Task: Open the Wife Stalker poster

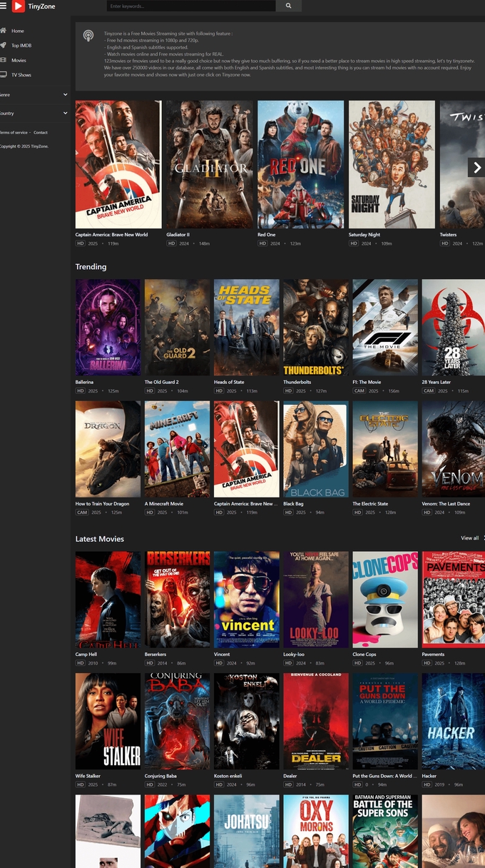Action: point(108,721)
